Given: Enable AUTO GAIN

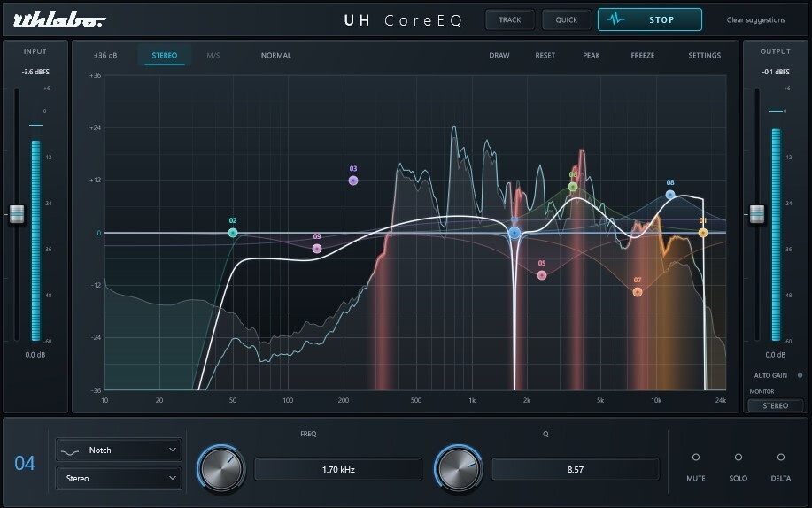Looking at the screenshot, I should tap(800, 375).
